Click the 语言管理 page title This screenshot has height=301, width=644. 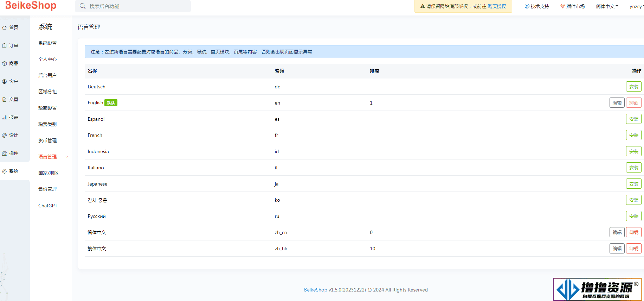(89, 27)
